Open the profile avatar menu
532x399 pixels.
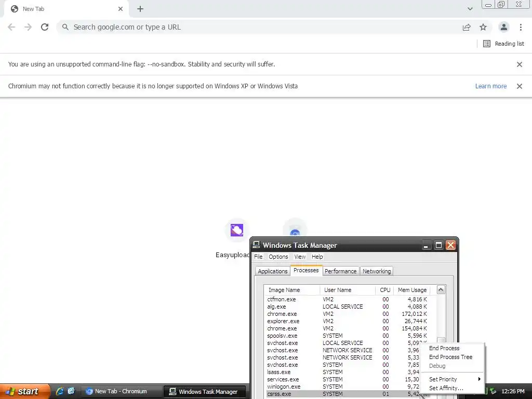504,27
